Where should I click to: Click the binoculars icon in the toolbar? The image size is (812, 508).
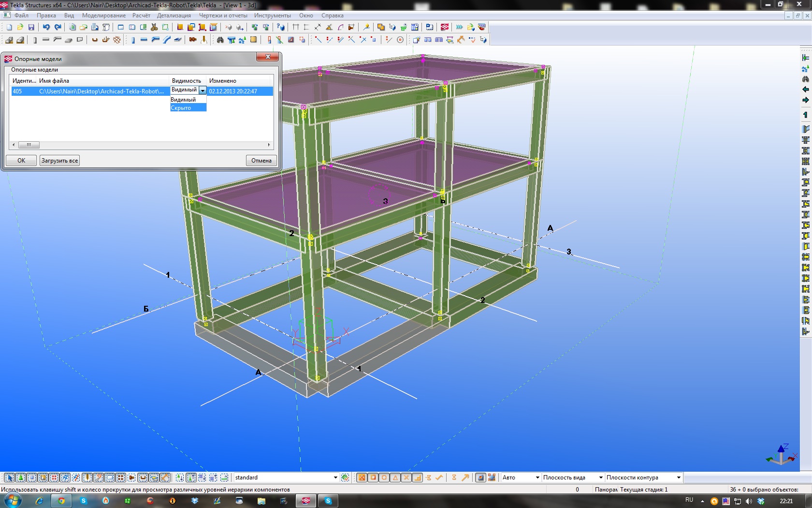(220, 40)
